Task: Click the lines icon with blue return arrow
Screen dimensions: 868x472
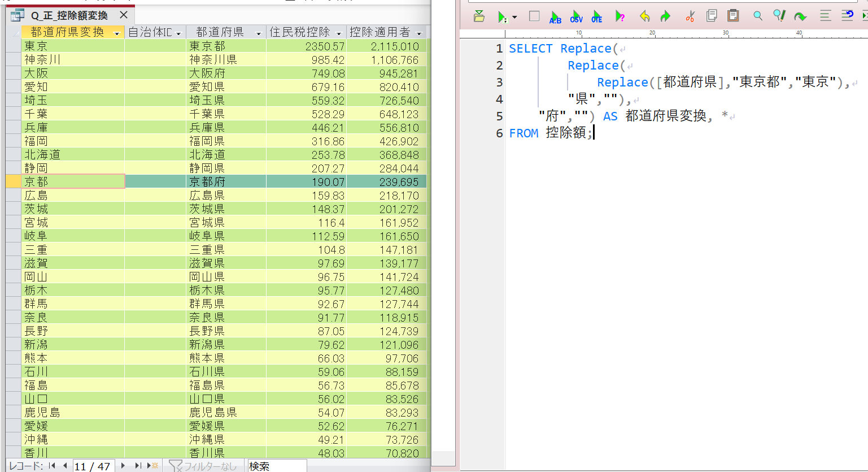Action: click(847, 16)
